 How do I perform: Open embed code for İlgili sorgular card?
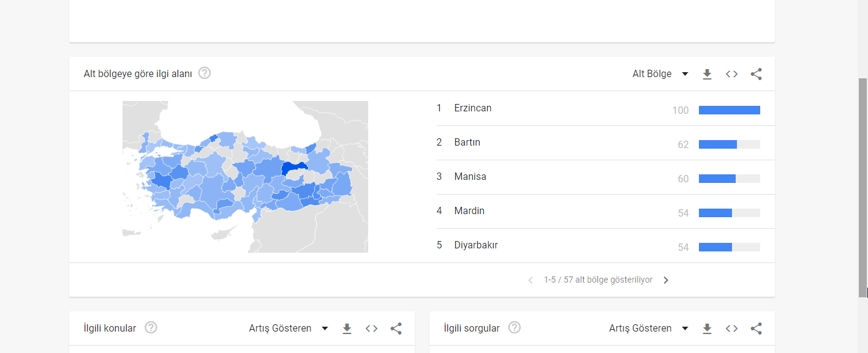click(731, 329)
